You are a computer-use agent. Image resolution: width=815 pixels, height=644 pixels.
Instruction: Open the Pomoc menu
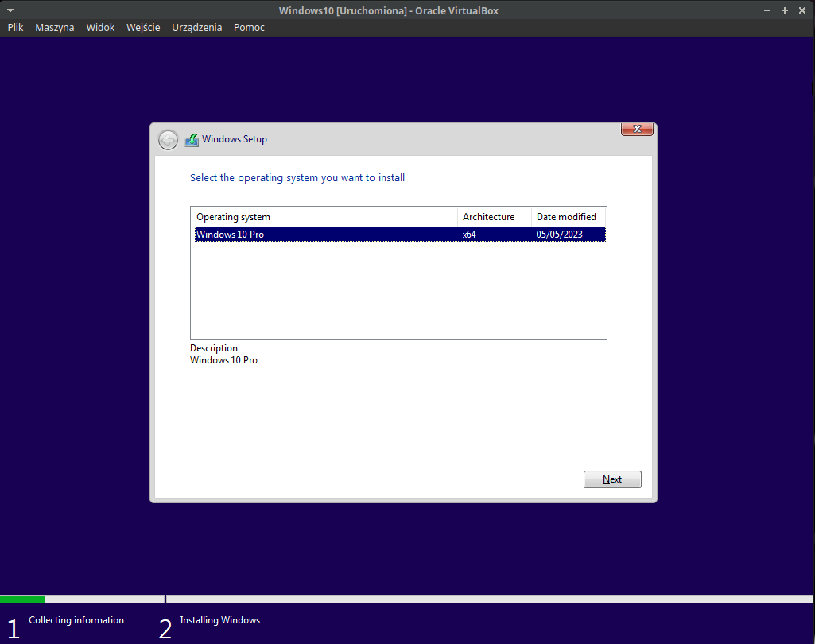click(x=249, y=28)
